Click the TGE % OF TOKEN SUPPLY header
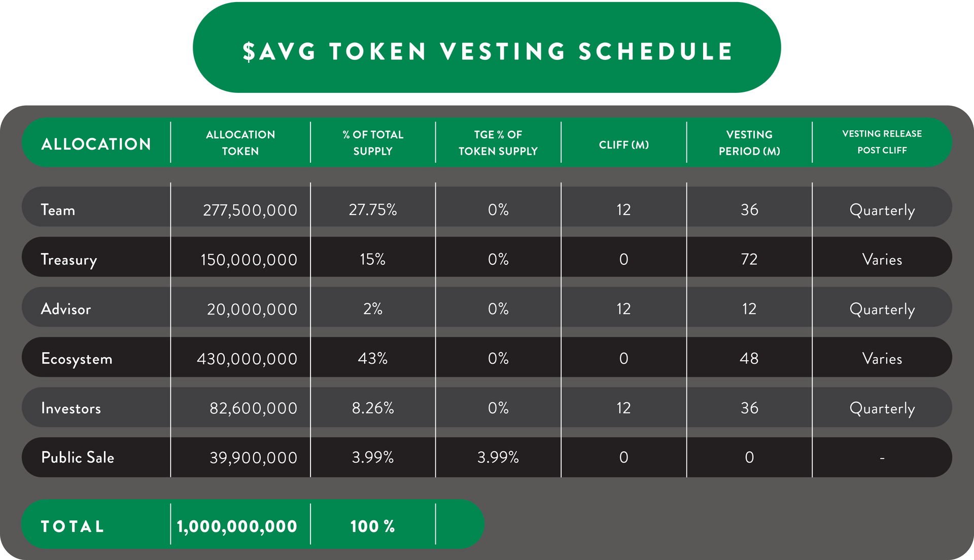The height and width of the screenshot is (560, 974). [x=498, y=143]
